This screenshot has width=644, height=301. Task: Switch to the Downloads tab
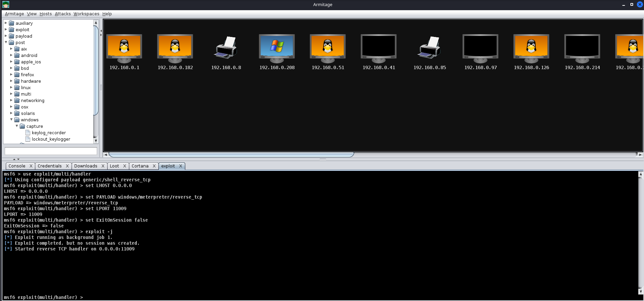pyautogui.click(x=86, y=166)
